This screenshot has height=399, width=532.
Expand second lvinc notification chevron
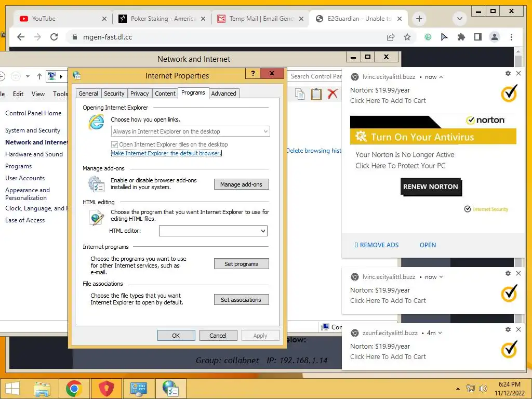pyautogui.click(x=441, y=277)
